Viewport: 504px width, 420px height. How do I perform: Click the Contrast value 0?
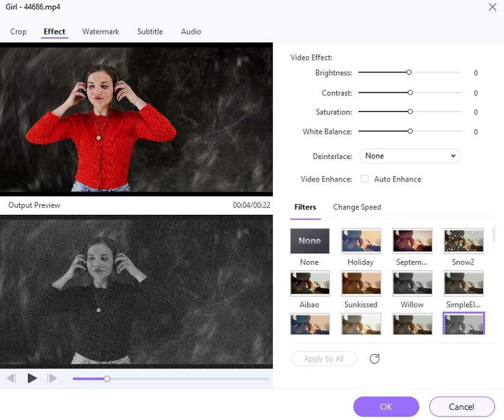(476, 93)
